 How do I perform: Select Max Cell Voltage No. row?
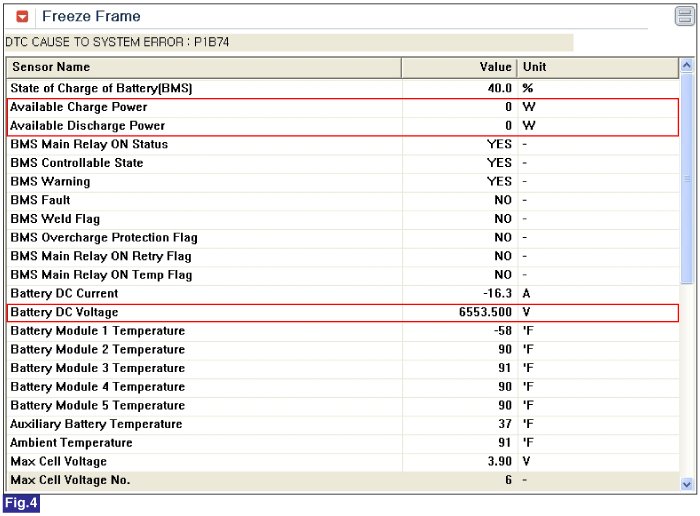pos(343,481)
